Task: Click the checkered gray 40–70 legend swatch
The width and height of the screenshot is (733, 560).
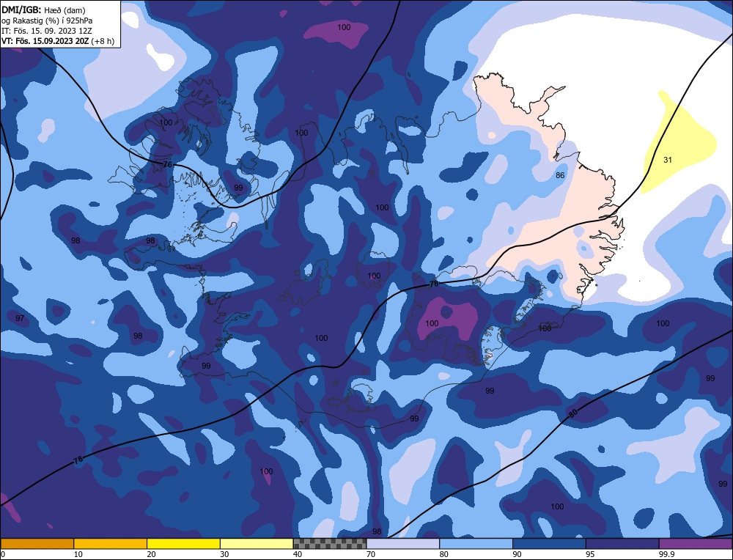Action: [330, 544]
